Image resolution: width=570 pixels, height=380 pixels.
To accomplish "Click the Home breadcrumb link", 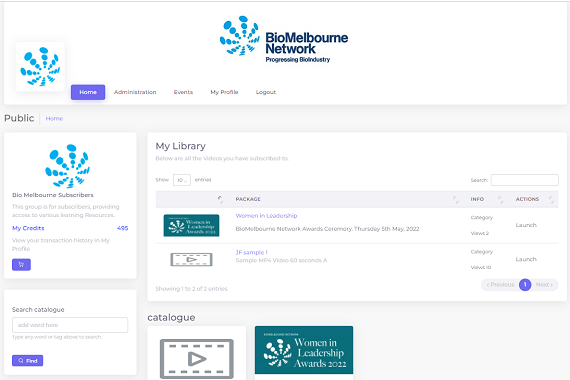I will coord(54,119).
